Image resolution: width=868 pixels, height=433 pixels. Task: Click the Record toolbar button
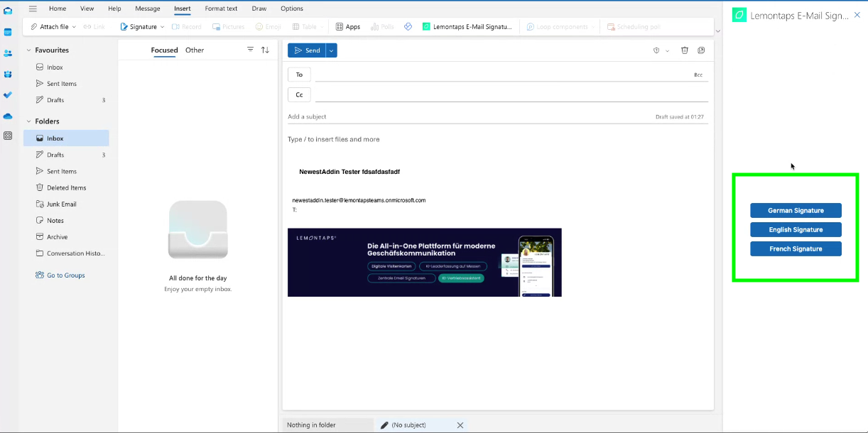coord(187,27)
